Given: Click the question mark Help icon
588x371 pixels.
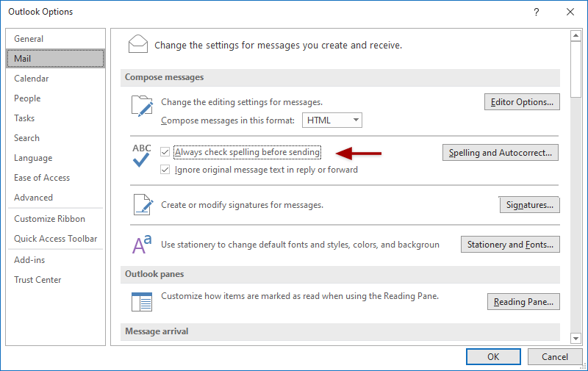Looking at the screenshot, I should point(537,12).
